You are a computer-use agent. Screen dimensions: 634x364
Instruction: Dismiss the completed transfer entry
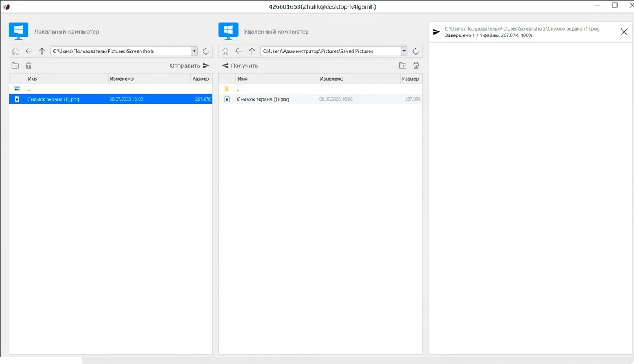pyautogui.click(x=624, y=32)
